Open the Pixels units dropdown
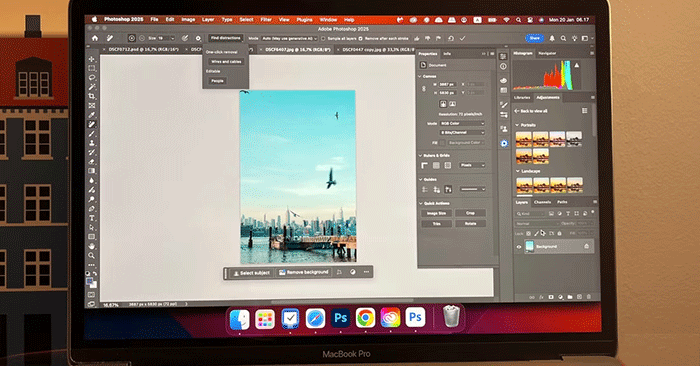This screenshot has width=700, height=366. pyautogui.click(x=472, y=165)
